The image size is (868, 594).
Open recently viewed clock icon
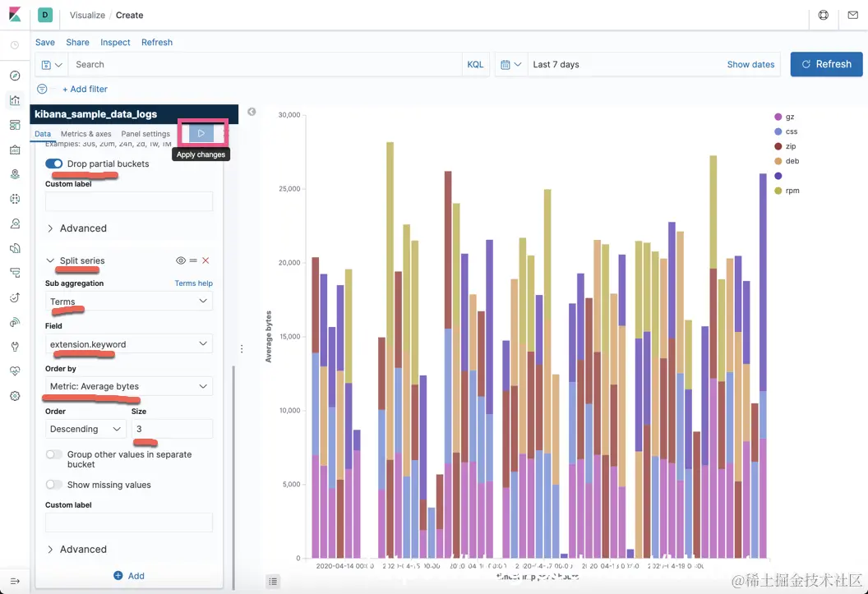point(15,45)
